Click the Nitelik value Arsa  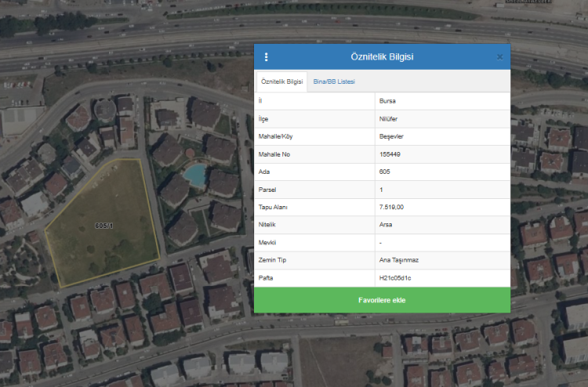(x=386, y=225)
